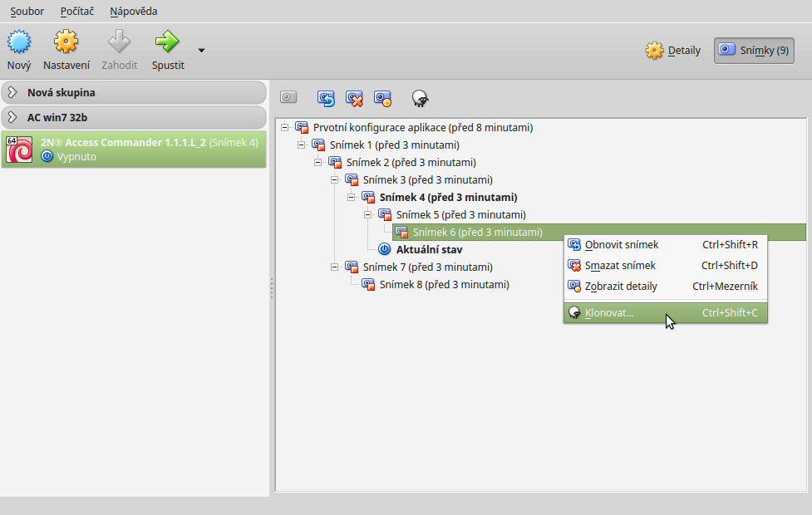Click the icon beside Smazat snímek

tap(574, 266)
